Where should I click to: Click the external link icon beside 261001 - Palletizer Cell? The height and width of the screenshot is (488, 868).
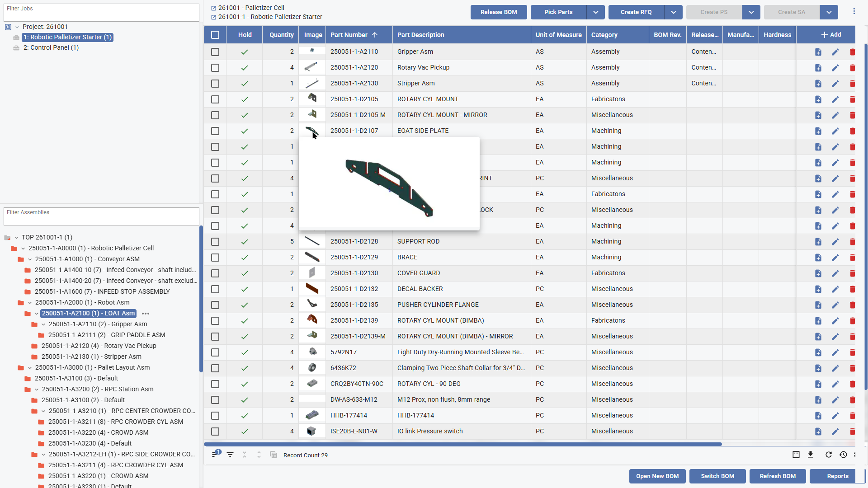[x=213, y=8]
